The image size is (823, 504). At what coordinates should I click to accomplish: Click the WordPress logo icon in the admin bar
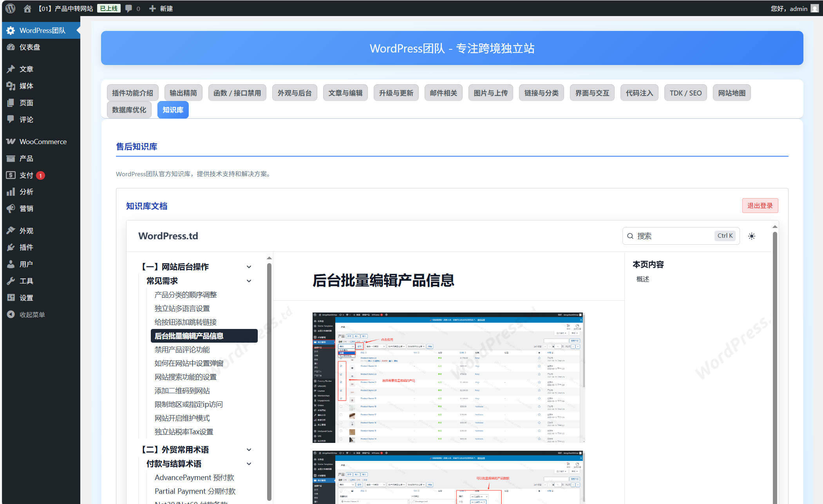(x=11, y=8)
